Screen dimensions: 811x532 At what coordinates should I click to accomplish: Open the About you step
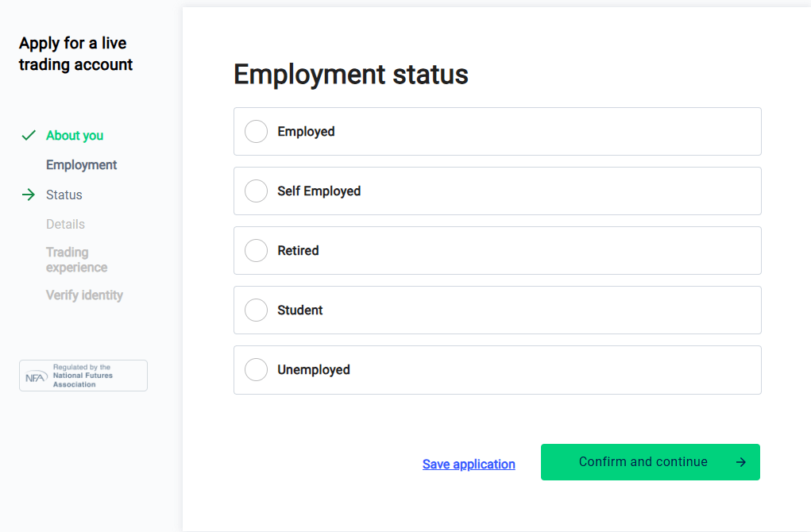[75, 136]
